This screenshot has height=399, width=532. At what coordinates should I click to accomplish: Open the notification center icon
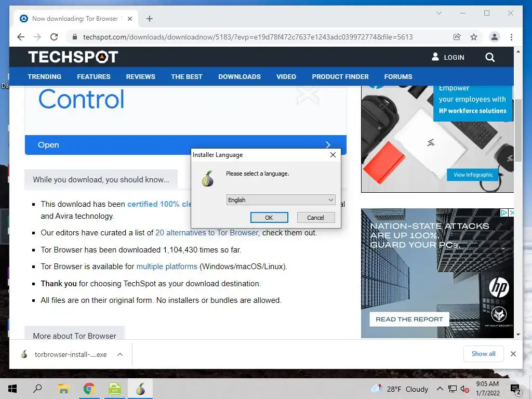pyautogui.click(x=515, y=389)
